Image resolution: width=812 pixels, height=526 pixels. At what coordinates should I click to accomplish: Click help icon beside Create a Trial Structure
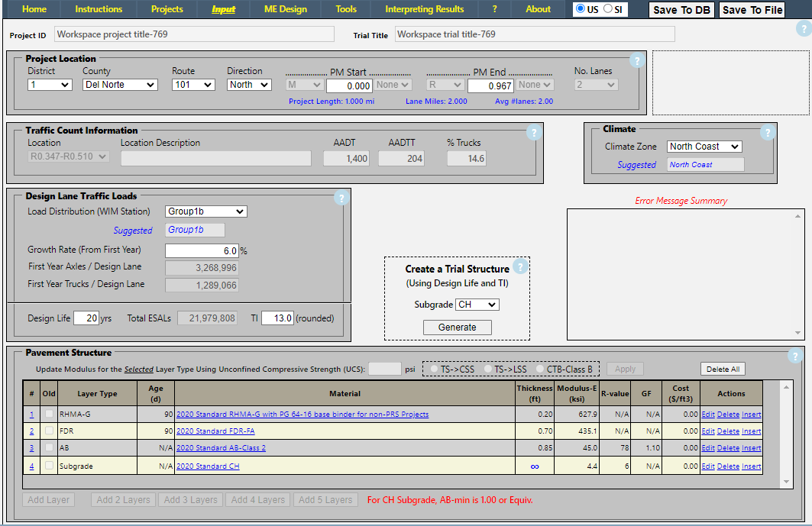[x=520, y=267]
